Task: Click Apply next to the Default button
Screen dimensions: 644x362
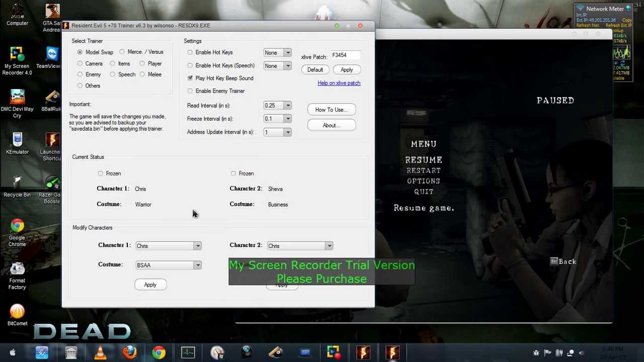Action: [347, 70]
